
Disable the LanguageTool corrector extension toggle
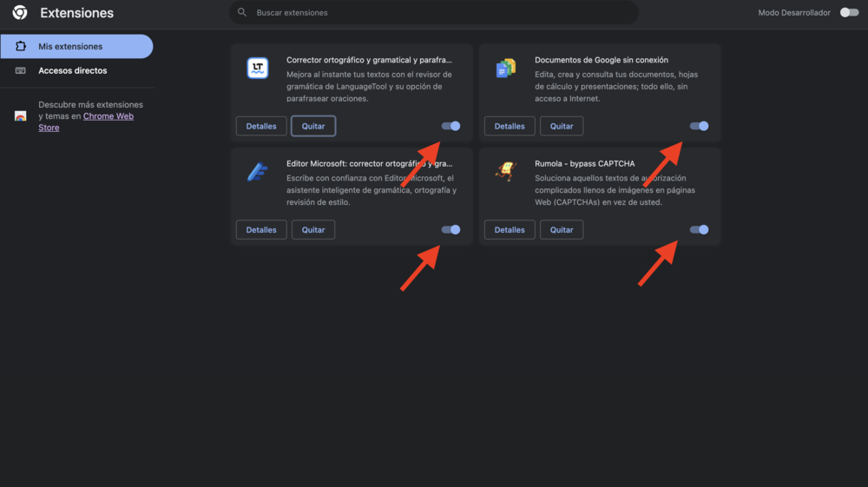click(x=450, y=126)
